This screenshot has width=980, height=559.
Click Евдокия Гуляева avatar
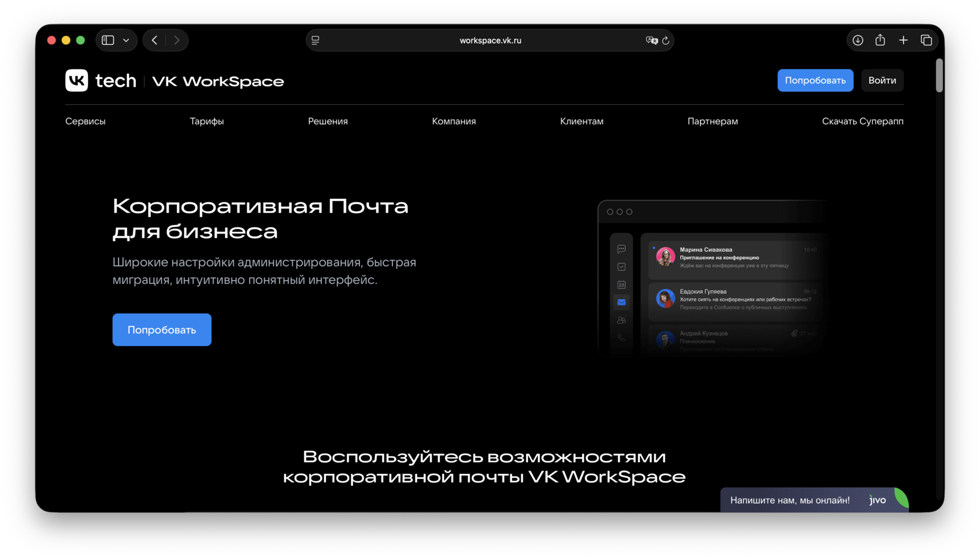point(665,298)
